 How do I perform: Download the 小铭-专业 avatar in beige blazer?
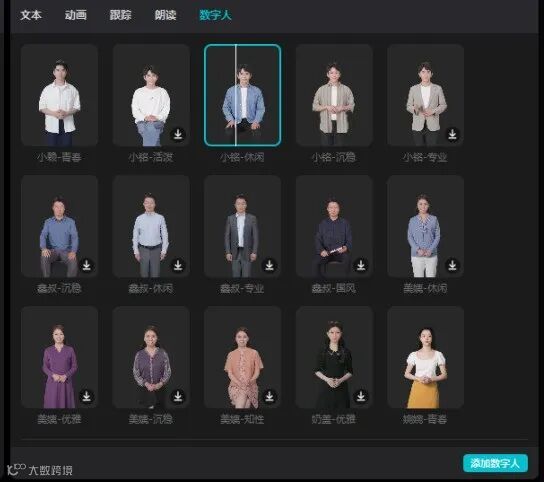(452, 134)
